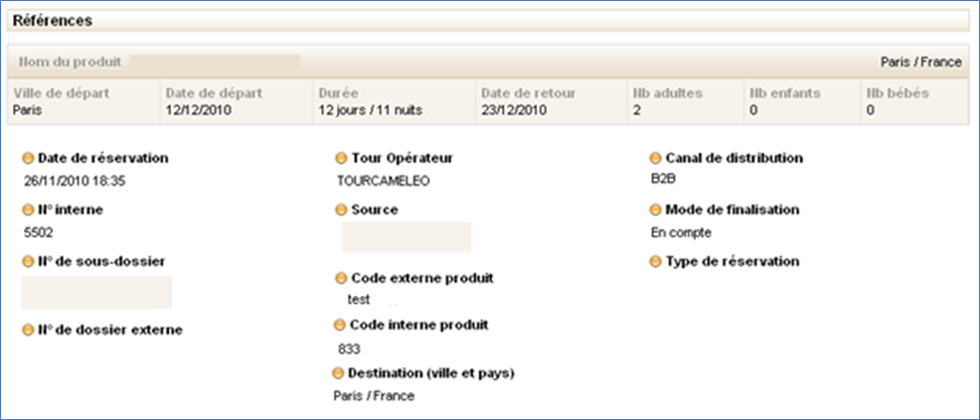Click the bullet icon beside Type de réservation
Image resolution: width=980 pixels, height=420 pixels.
click(x=656, y=261)
